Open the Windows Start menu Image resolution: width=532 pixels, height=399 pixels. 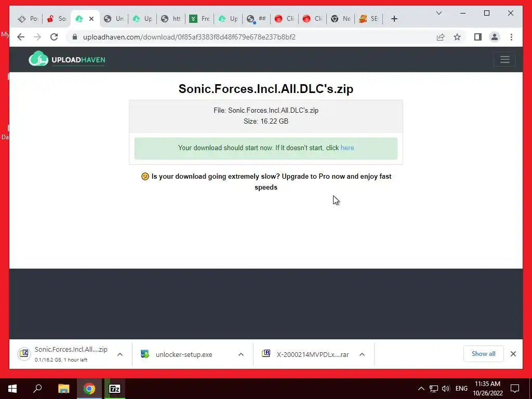click(12, 389)
